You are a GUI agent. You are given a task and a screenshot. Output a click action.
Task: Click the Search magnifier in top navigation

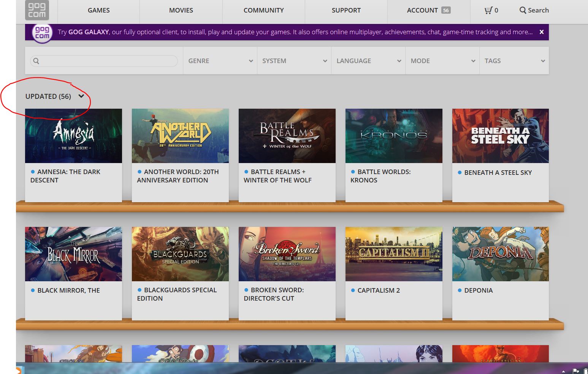523,10
